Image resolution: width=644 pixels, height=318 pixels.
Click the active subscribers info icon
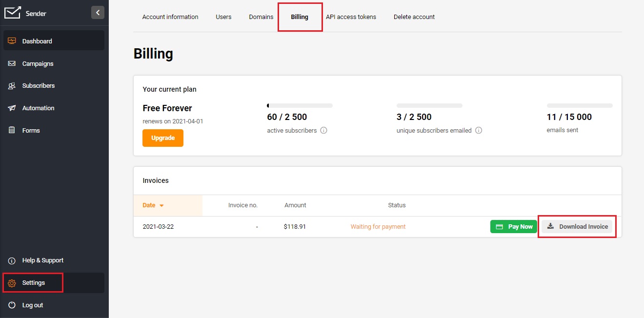click(323, 131)
